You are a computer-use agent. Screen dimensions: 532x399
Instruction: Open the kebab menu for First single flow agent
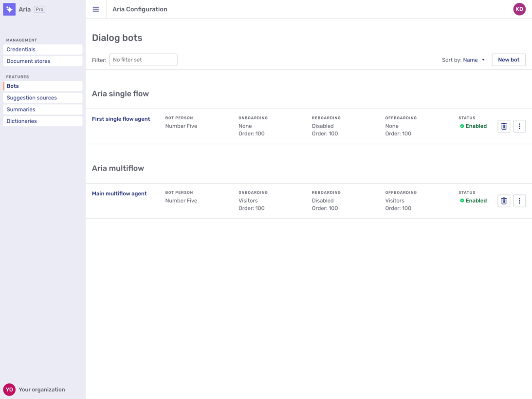519,126
